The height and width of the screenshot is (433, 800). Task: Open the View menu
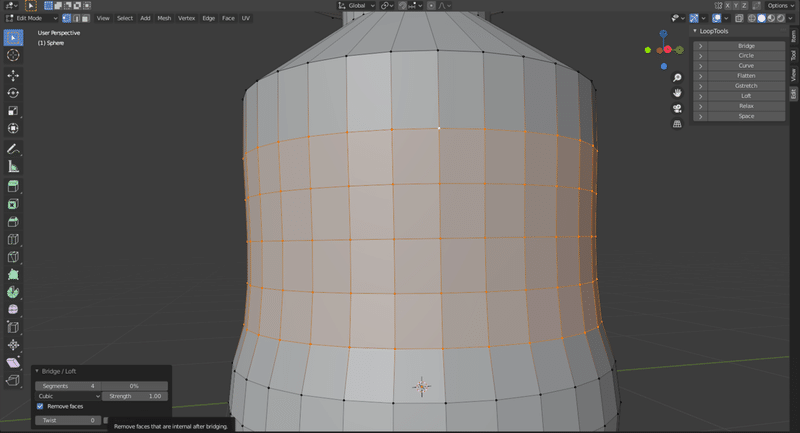click(x=103, y=18)
